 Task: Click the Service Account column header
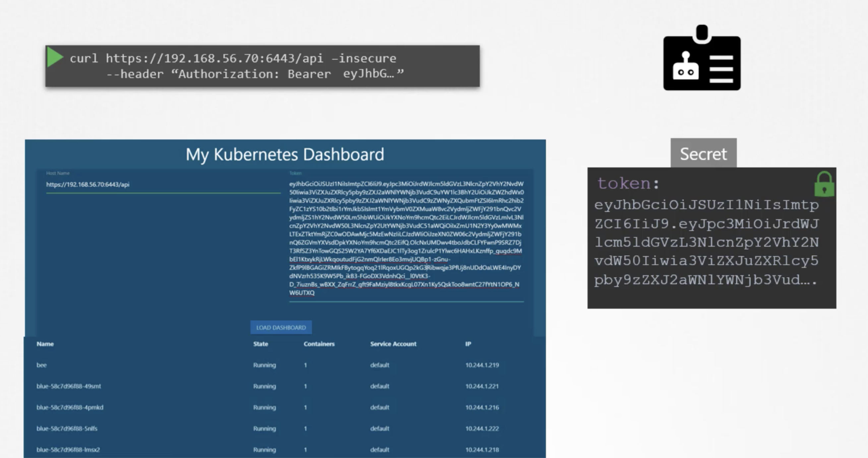[393, 344]
